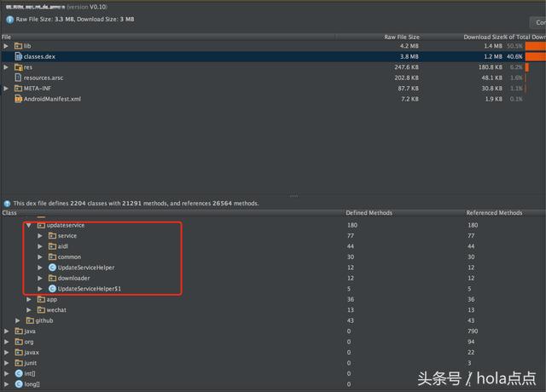This screenshot has width=546, height=392.
Task: Select the AndroidManifest.xml file name
Action: tap(52, 99)
